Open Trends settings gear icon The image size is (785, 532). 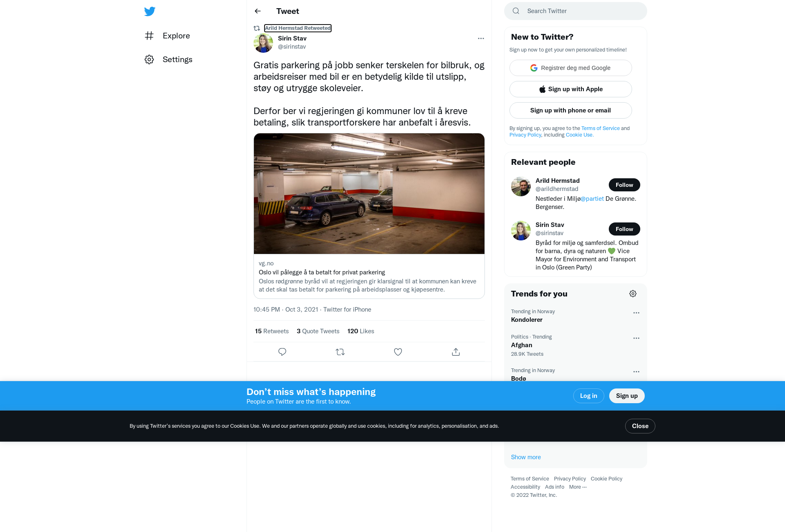633,294
